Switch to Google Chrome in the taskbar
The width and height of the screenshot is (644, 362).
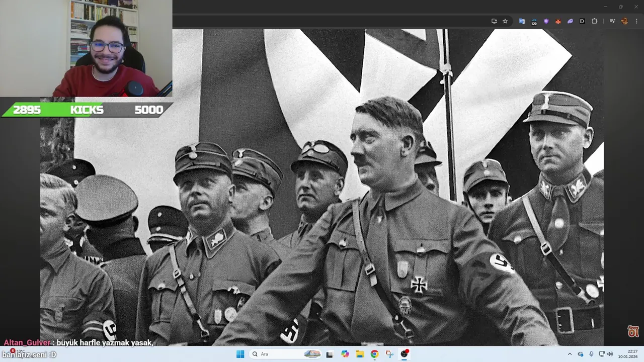pos(374,354)
